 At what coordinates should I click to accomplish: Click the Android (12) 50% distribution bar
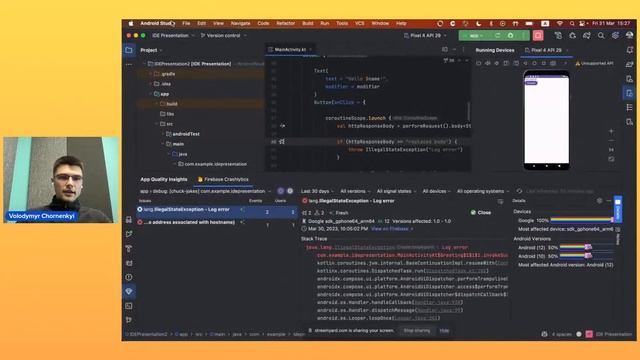(576, 247)
